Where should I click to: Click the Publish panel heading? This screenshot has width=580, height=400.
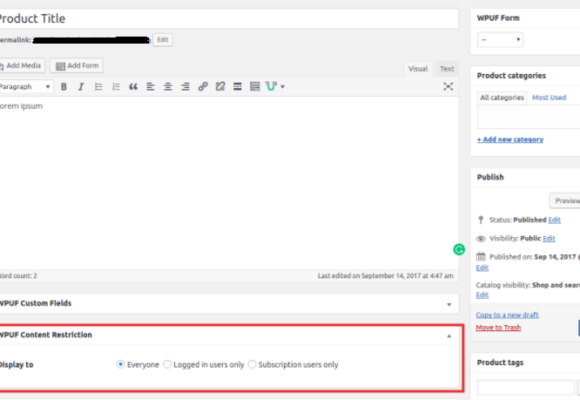(x=490, y=177)
